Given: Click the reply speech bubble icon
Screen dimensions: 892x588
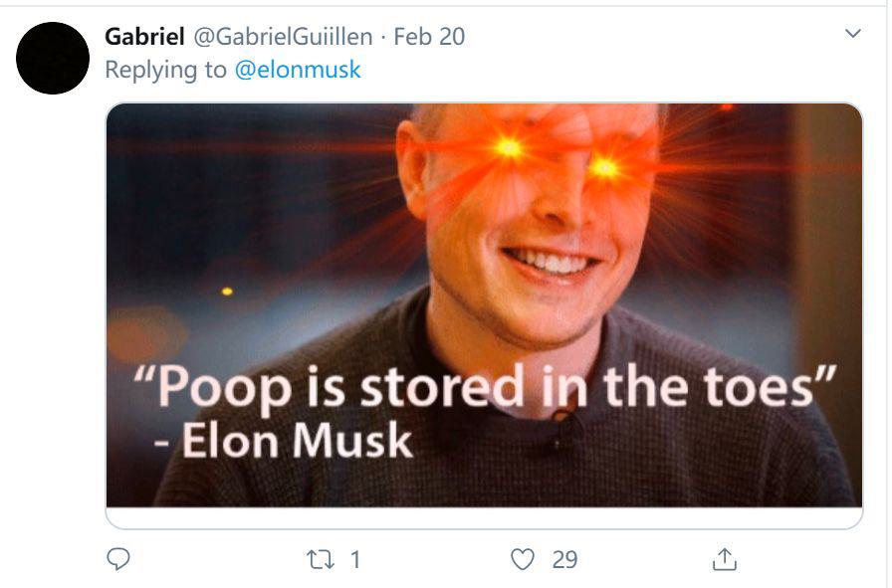Looking at the screenshot, I should coord(118,560).
